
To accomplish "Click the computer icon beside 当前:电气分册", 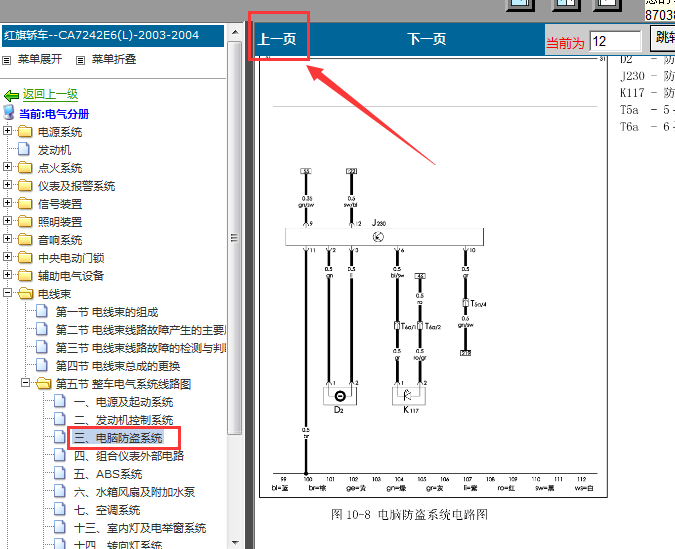I will tap(9, 112).
